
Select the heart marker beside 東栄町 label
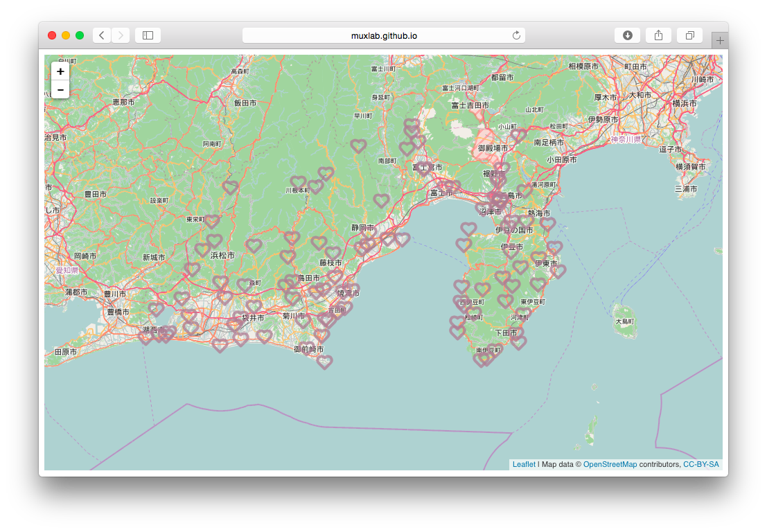[x=212, y=222]
